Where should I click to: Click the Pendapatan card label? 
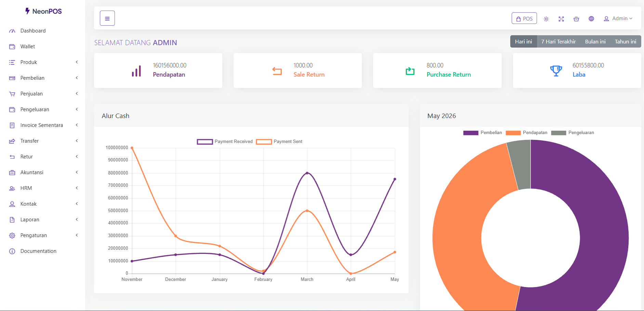coord(169,75)
